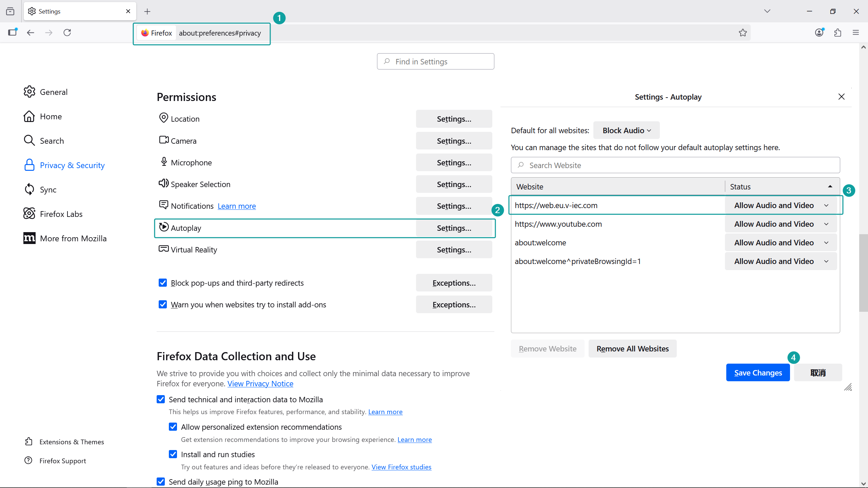Change status for web.eu.v-iec.com
Viewport: 868px width, 488px height.
(781, 205)
